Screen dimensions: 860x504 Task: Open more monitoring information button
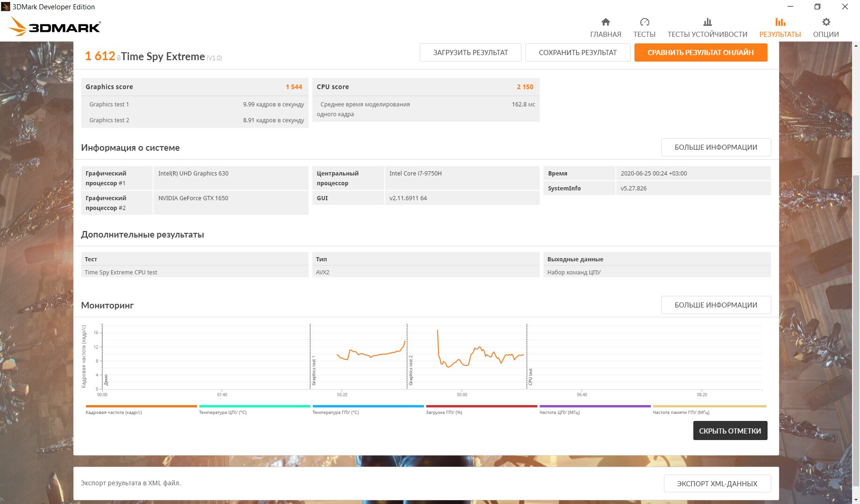tap(716, 305)
